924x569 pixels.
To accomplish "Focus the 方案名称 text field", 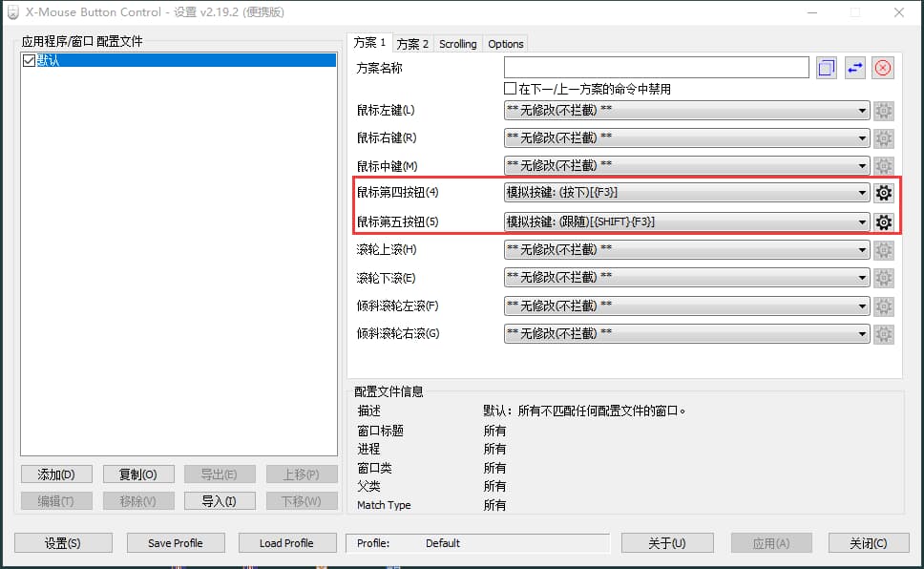I will pos(657,68).
